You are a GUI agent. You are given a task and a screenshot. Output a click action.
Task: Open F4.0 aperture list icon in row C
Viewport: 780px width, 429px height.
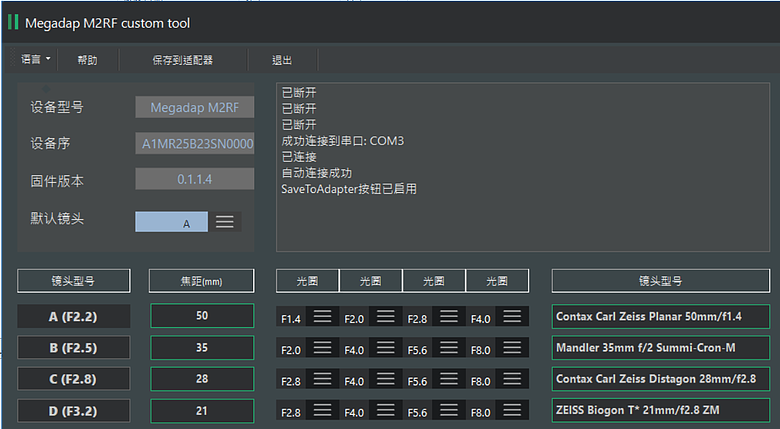click(386, 379)
